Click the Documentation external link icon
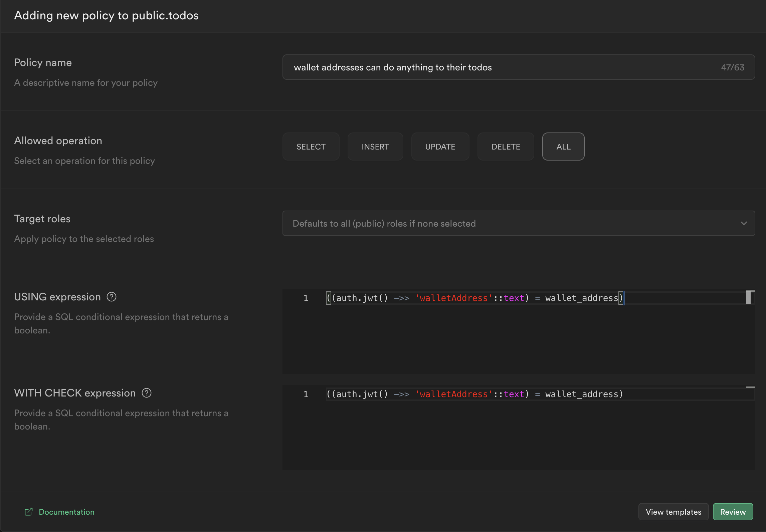 point(29,512)
